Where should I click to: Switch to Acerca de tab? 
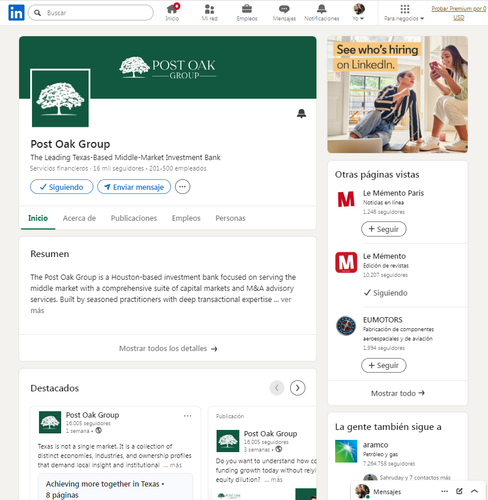click(79, 218)
